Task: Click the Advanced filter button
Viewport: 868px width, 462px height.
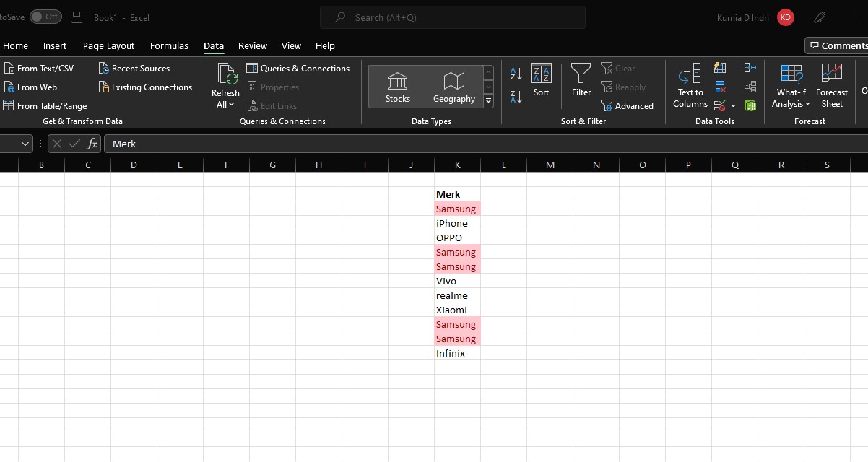Action: pyautogui.click(x=627, y=106)
